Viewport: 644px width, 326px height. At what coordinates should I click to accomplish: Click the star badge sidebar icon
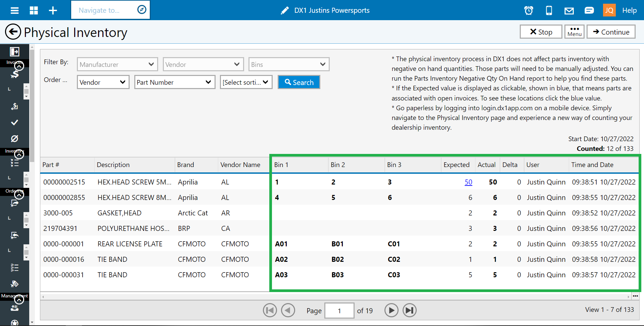14,323
